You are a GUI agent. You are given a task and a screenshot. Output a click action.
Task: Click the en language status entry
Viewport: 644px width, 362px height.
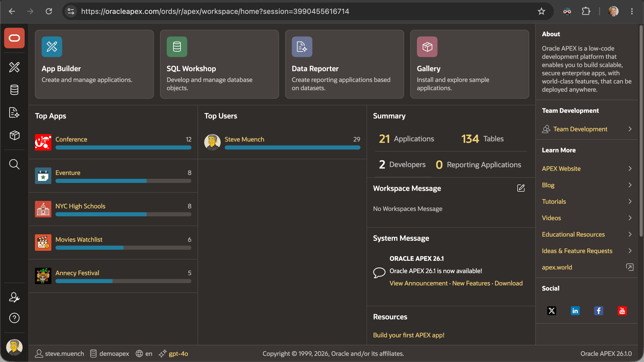(144, 354)
